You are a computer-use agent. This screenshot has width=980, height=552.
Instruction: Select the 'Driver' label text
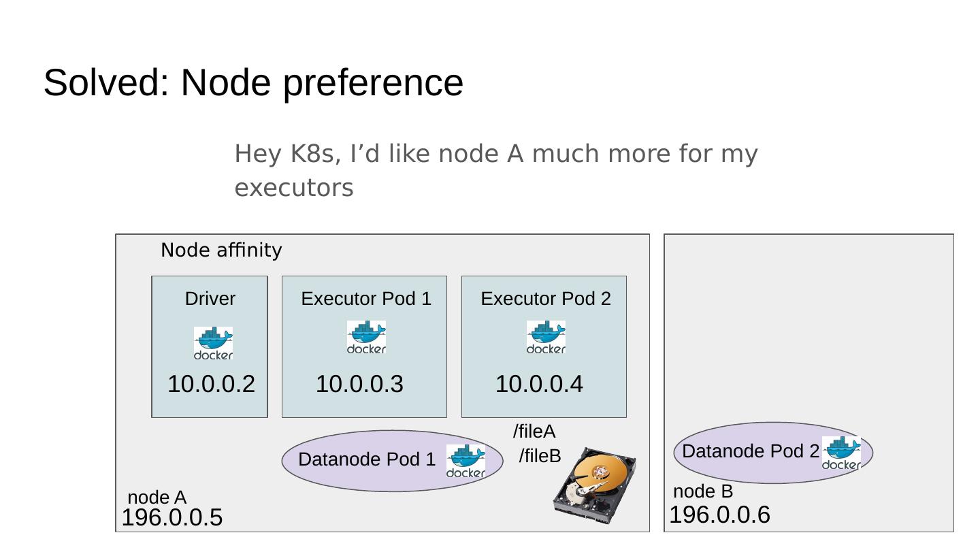210,299
